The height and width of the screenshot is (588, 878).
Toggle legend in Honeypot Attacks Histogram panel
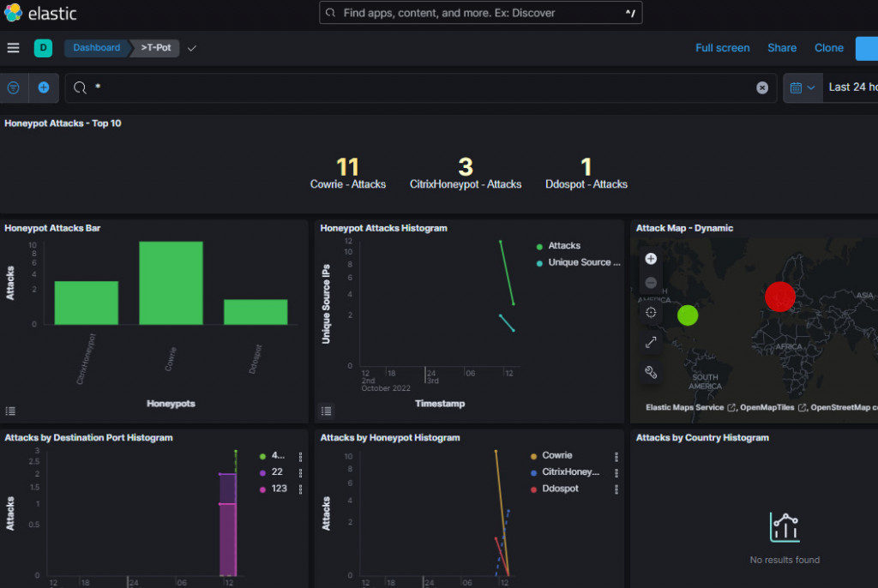click(x=327, y=411)
